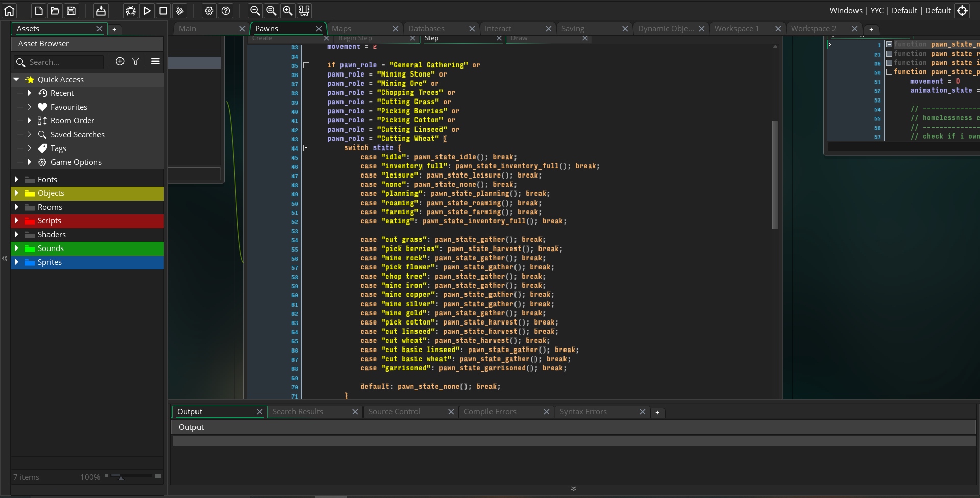Click the add asset plus icon in Asset Browser
The height and width of the screenshot is (498, 980).
(120, 61)
